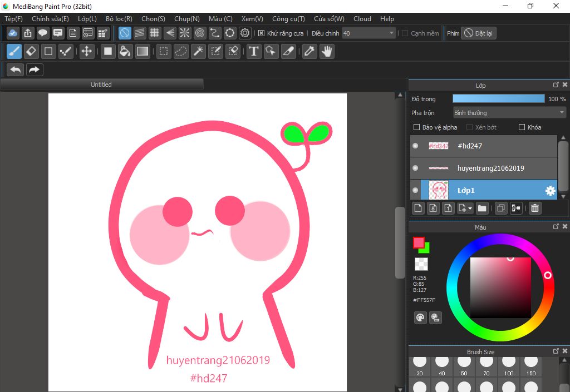Select the Text tool
The height and width of the screenshot is (392, 570).
pyautogui.click(x=254, y=52)
